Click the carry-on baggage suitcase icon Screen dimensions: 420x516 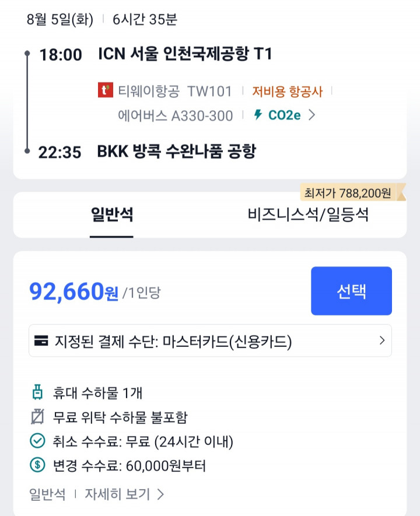pyautogui.click(x=37, y=392)
